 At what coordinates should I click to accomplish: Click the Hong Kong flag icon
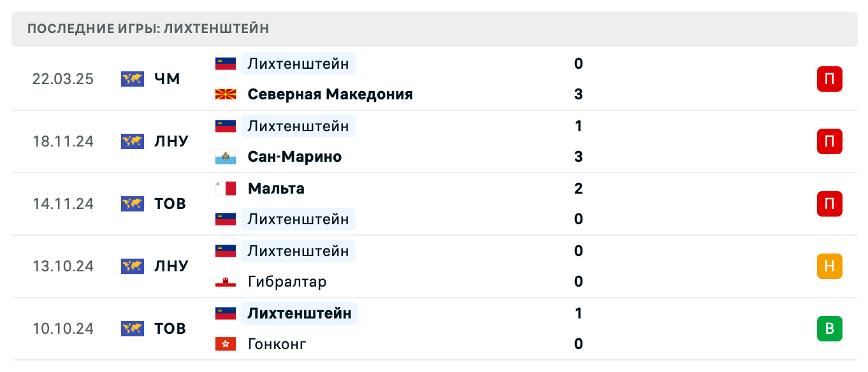point(226,344)
